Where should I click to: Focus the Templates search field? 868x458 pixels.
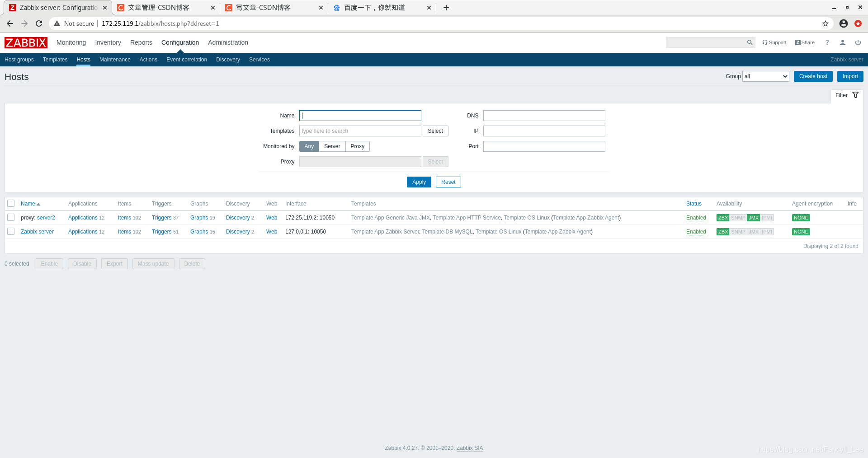click(360, 131)
